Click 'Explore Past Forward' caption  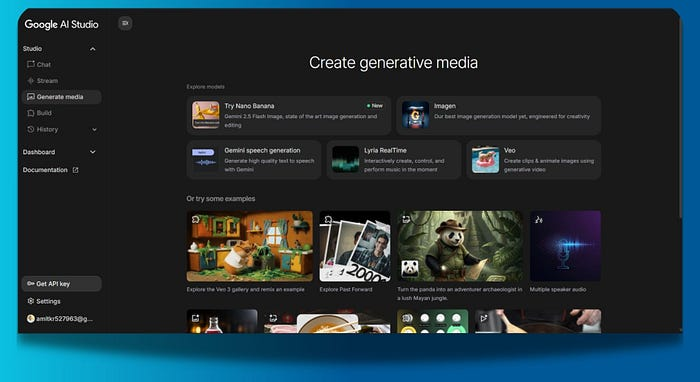tap(346, 289)
